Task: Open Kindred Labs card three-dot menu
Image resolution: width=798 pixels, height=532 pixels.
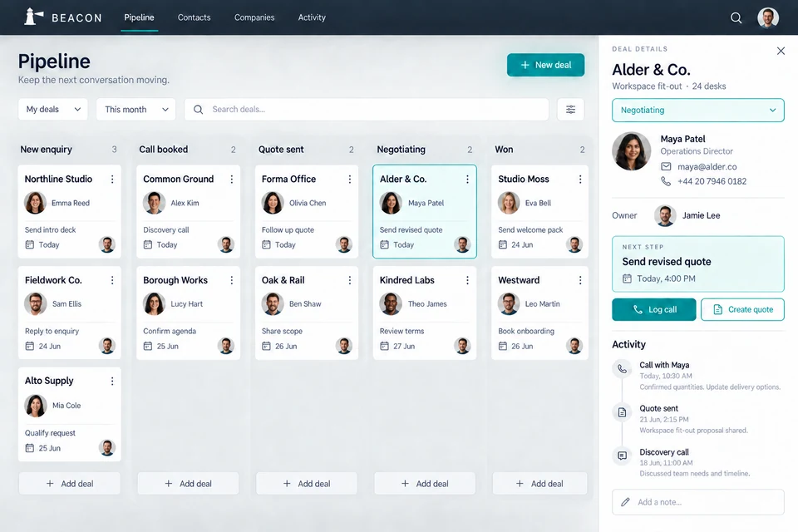Action: 467,280
